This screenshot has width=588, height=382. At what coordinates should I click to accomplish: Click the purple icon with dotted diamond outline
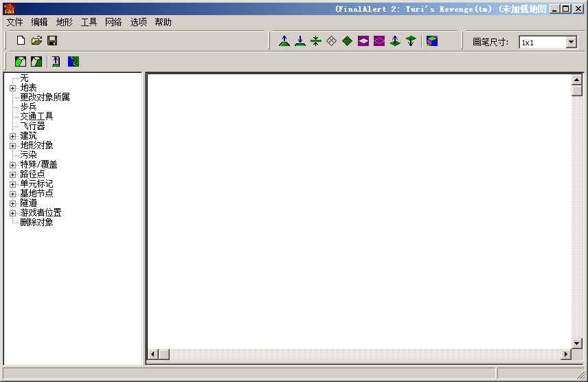[x=379, y=41]
